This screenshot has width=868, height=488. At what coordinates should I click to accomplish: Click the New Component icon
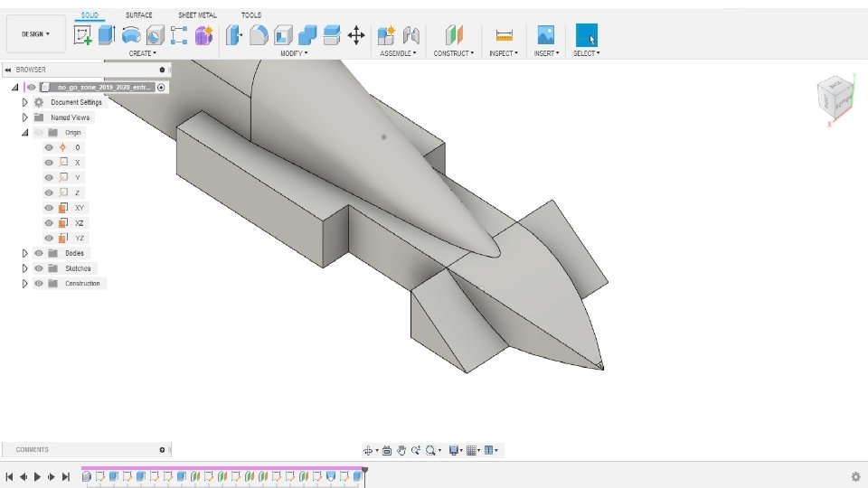(x=386, y=35)
